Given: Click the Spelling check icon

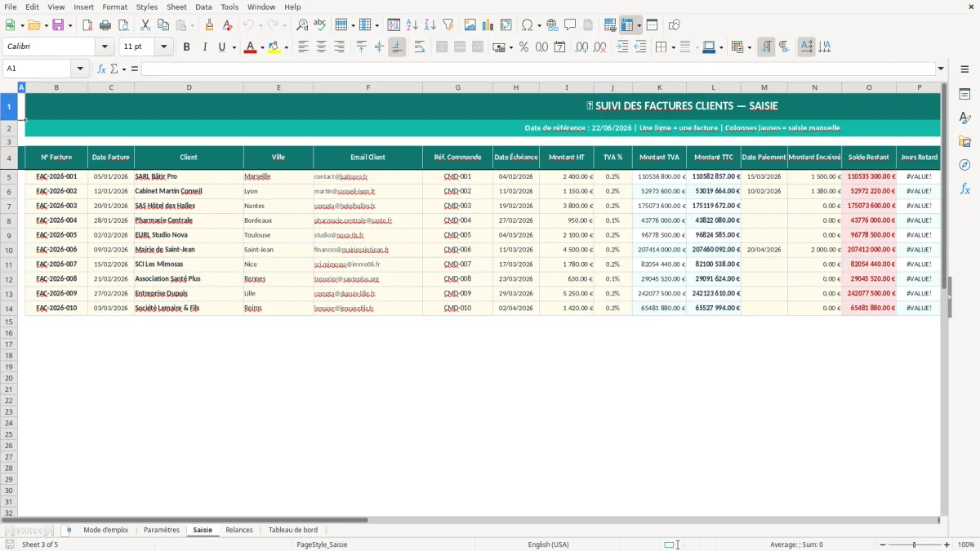Looking at the screenshot, I should [320, 25].
